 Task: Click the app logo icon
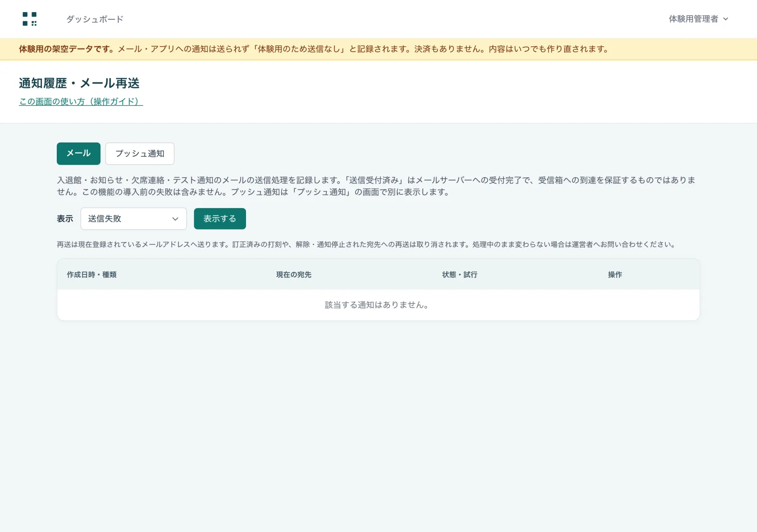click(x=29, y=19)
